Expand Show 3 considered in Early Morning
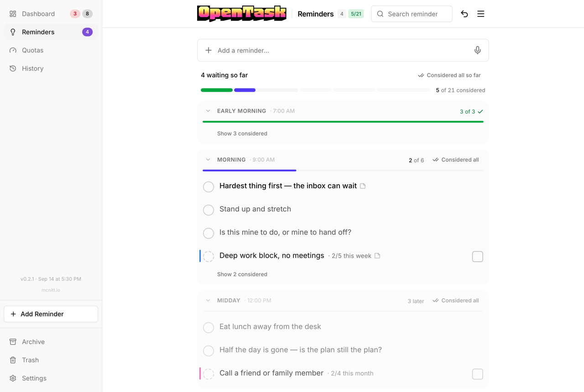 click(242, 134)
